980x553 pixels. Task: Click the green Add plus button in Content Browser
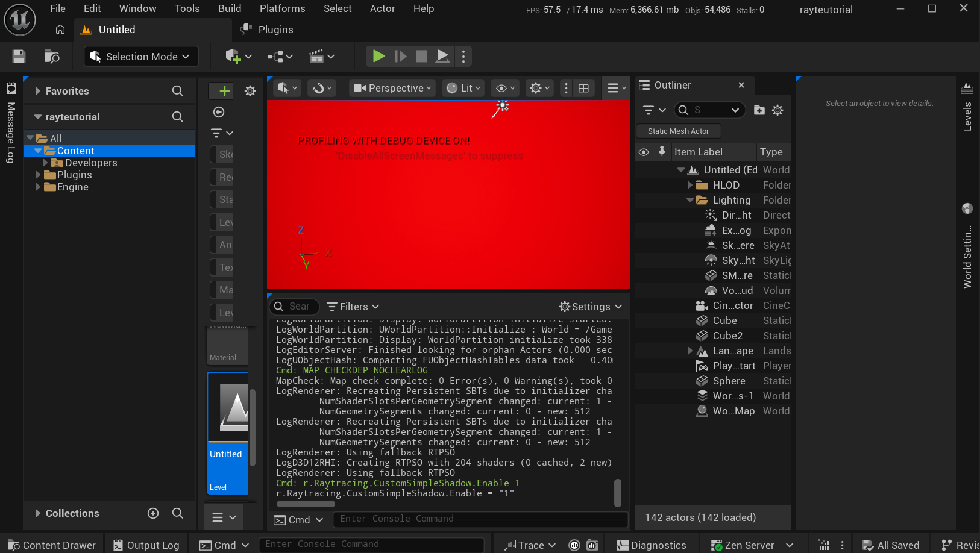(224, 91)
